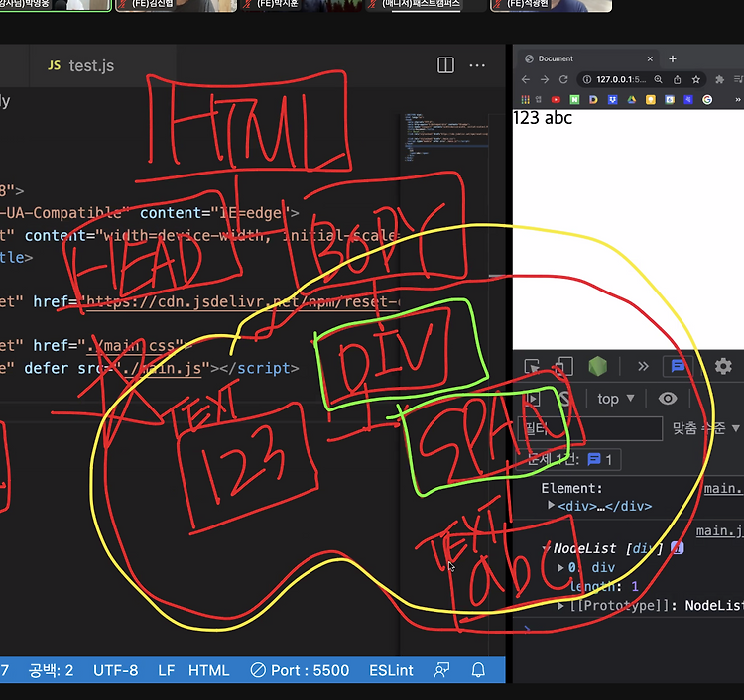Expand the <div>…</div> element in console

[x=551, y=505]
